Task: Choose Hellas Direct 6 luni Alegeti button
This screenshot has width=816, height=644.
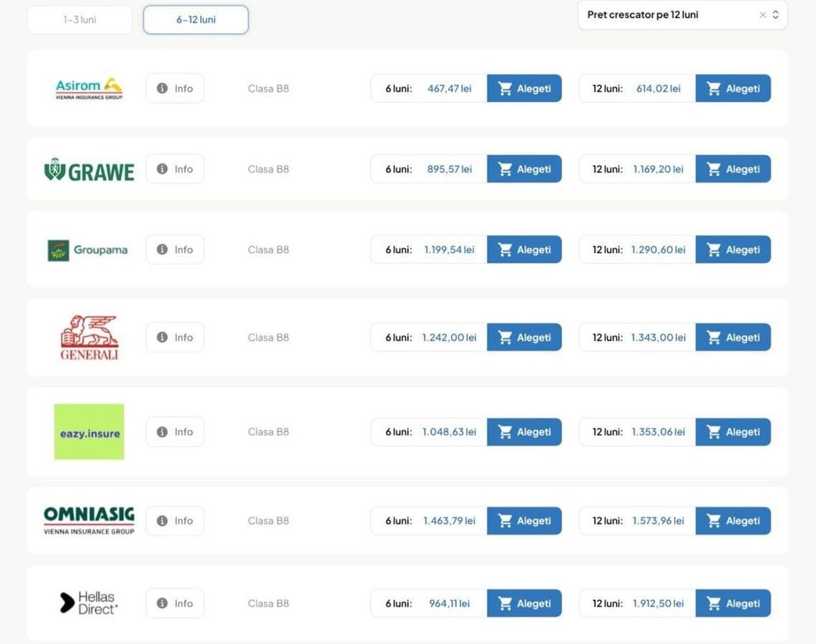Action: 524,603
